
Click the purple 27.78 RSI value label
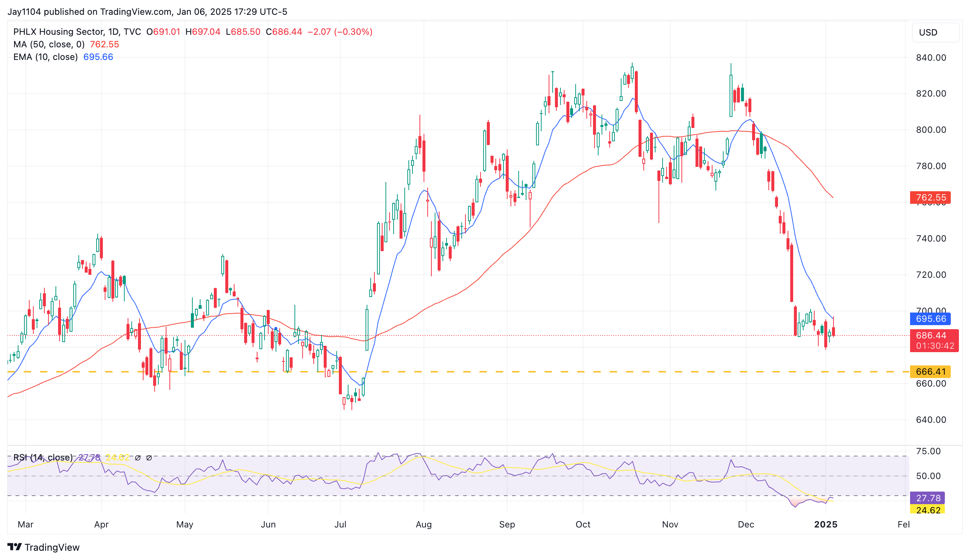point(927,498)
